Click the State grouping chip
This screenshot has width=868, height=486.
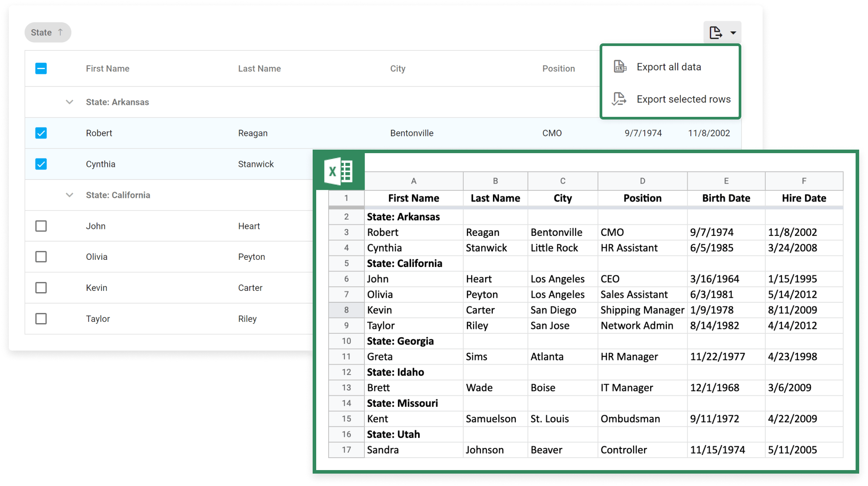(x=42, y=32)
